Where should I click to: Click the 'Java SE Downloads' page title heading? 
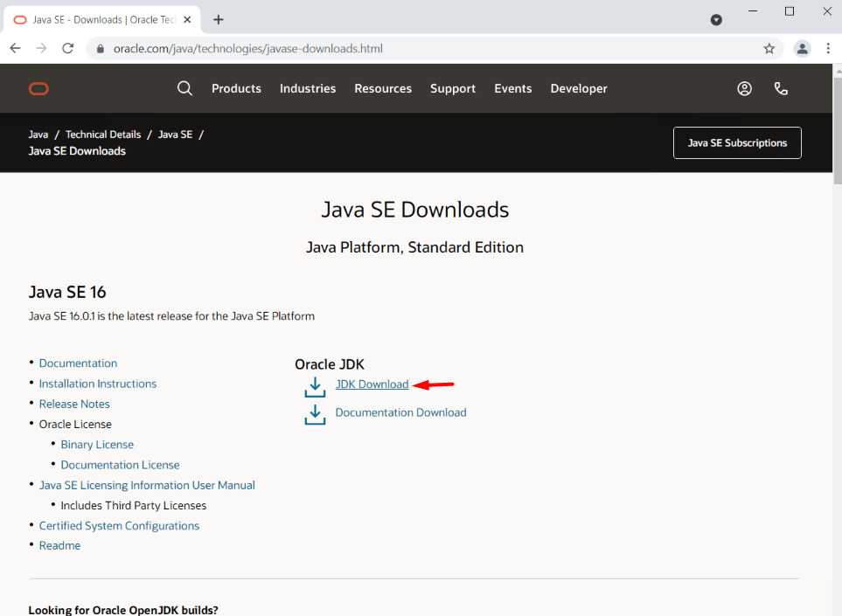[x=414, y=210]
